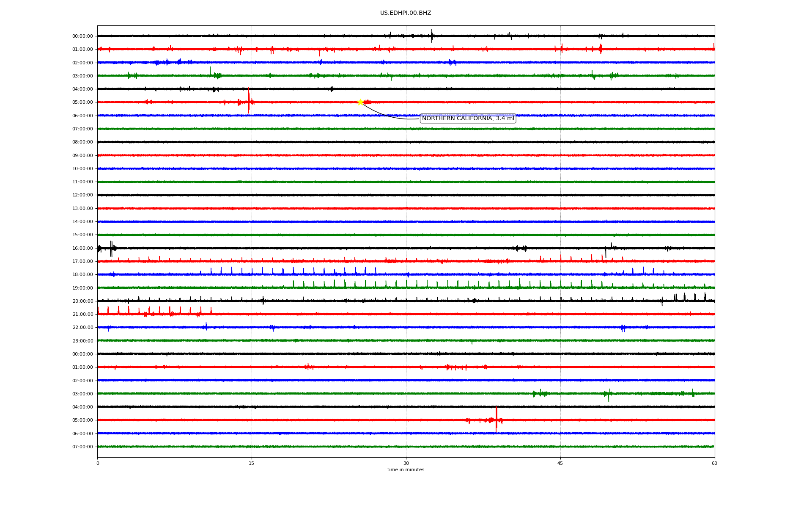
Task: Click the first 03:00:00 row label
Action: (x=82, y=76)
